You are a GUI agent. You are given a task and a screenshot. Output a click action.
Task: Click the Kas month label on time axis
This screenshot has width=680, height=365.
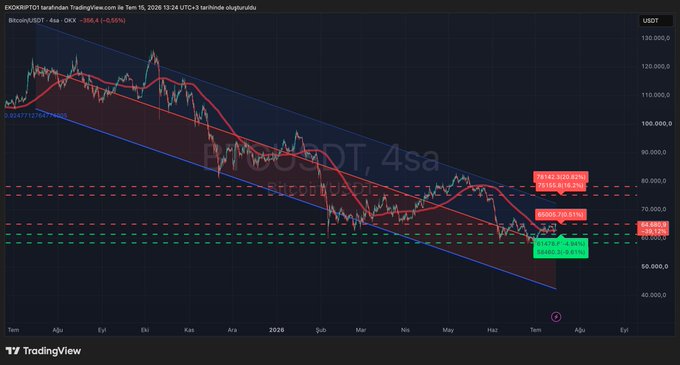189,330
